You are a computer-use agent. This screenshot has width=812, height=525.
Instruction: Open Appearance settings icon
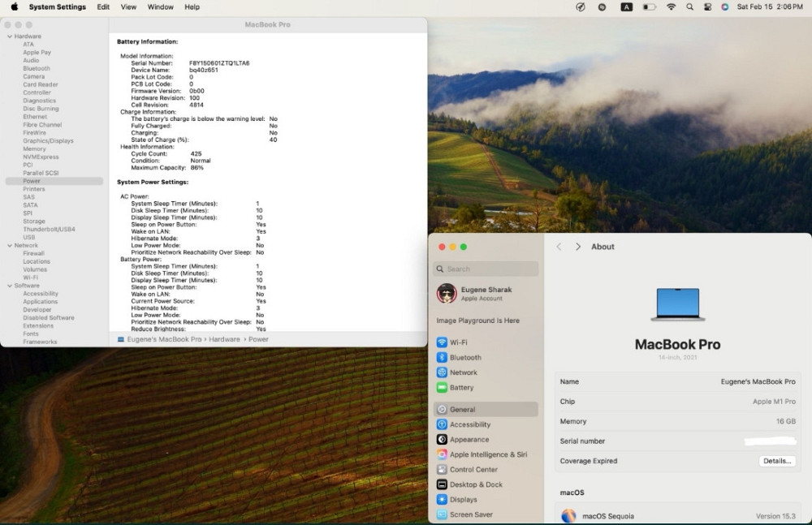point(442,439)
